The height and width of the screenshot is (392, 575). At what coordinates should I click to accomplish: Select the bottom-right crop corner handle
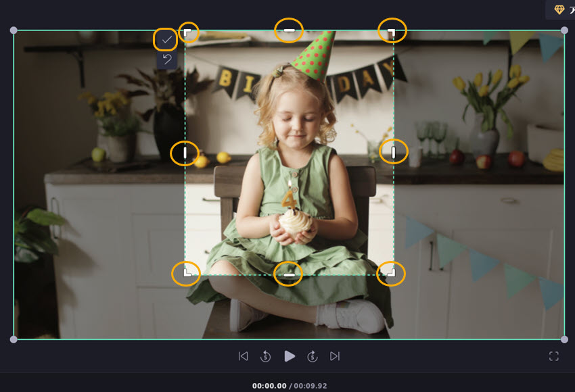[391, 273]
